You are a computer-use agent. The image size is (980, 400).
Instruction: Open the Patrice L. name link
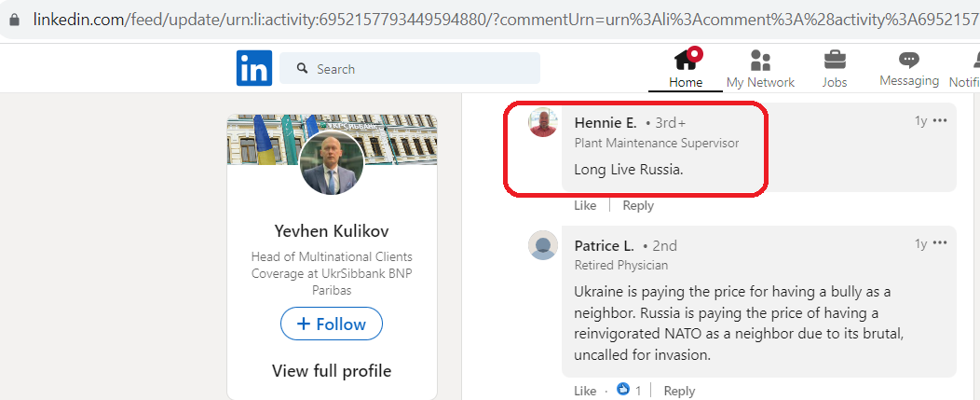point(605,245)
